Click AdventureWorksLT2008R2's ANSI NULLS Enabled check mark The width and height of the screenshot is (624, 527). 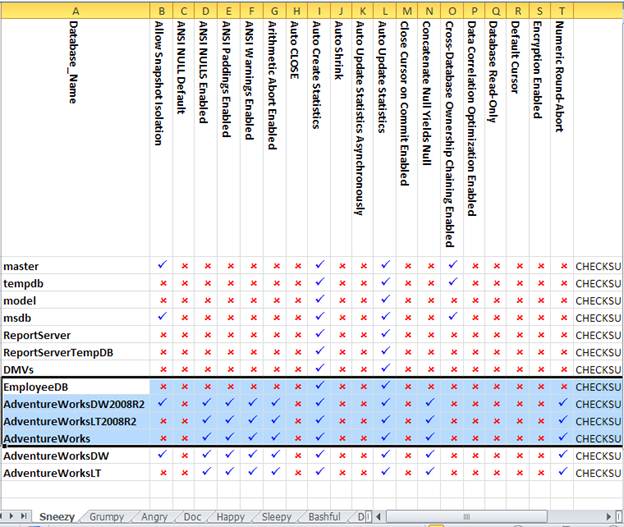tap(207, 420)
